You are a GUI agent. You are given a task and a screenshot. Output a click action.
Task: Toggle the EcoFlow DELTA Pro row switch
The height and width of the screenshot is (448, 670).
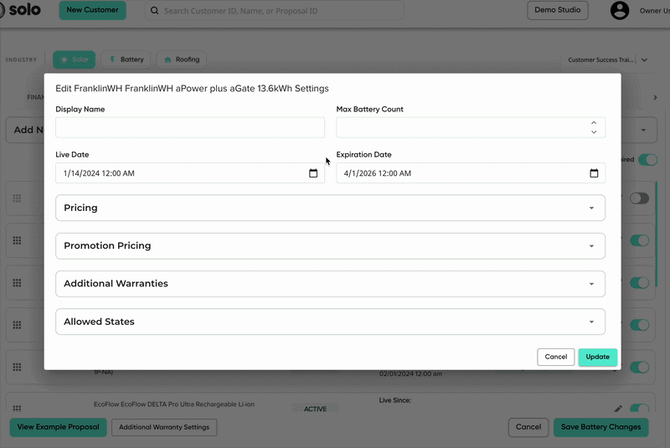pos(639,409)
